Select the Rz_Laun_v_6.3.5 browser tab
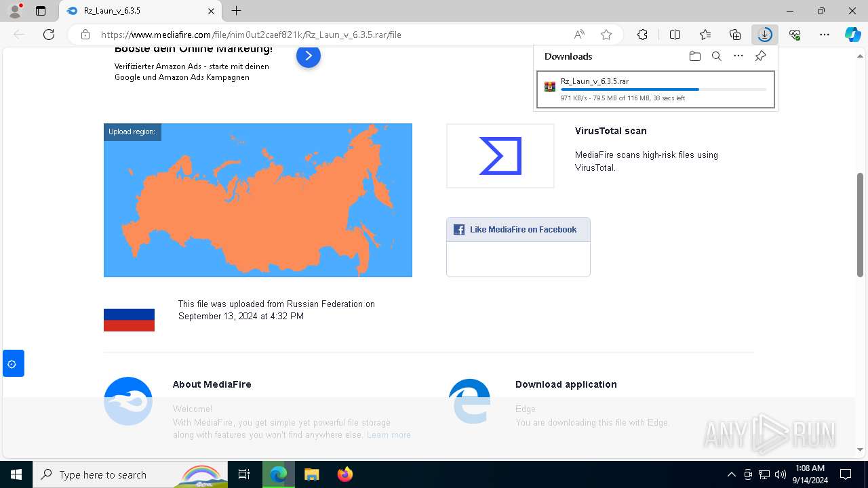This screenshot has height=488, width=868. [139, 11]
